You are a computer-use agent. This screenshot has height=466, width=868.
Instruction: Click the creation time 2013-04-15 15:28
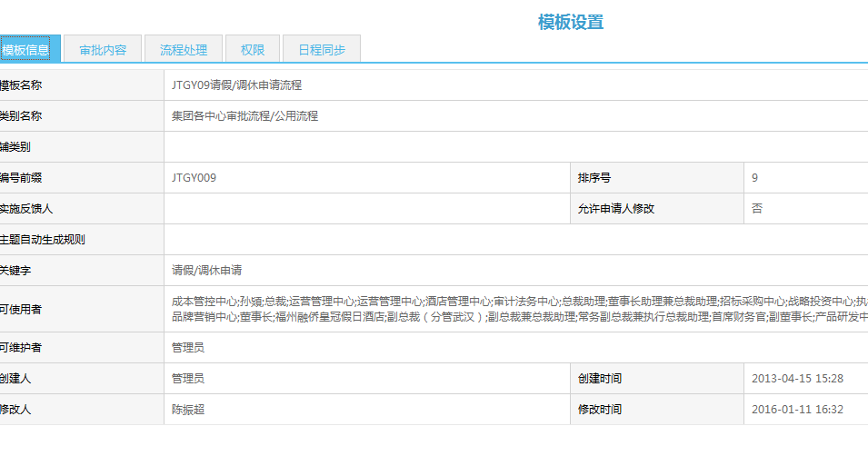coord(797,379)
